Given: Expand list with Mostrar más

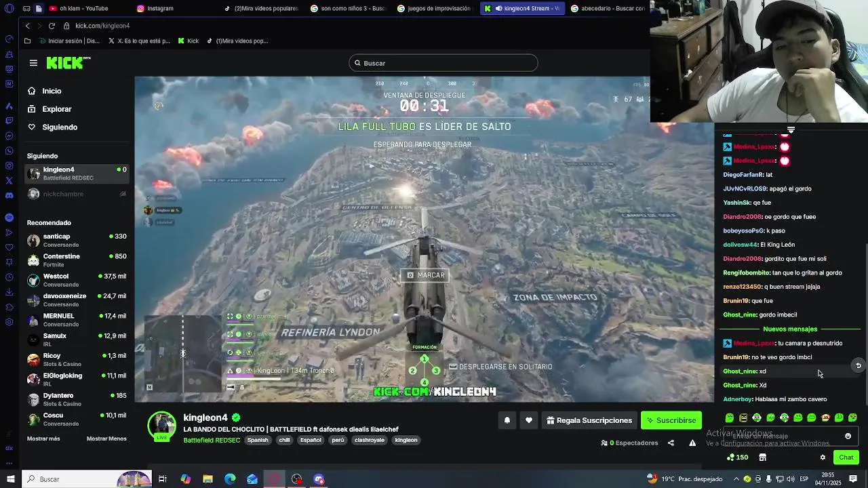Looking at the screenshot, I should pyautogui.click(x=43, y=439).
